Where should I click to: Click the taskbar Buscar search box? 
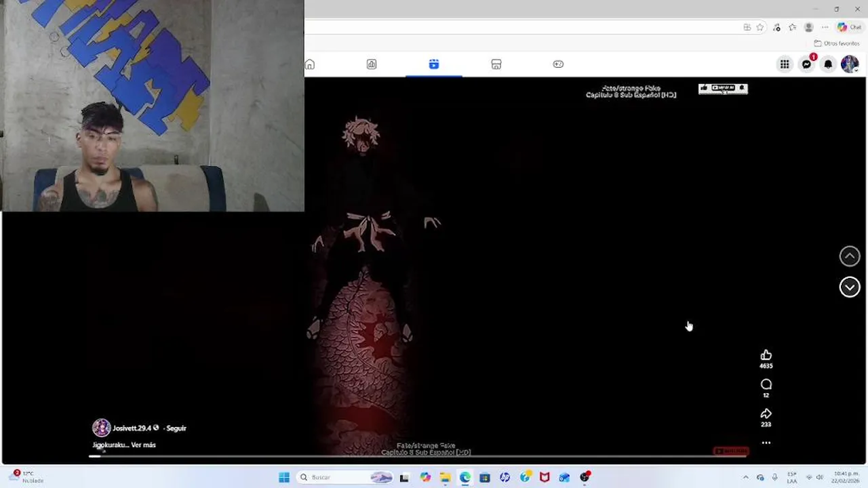click(x=345, y=477)
